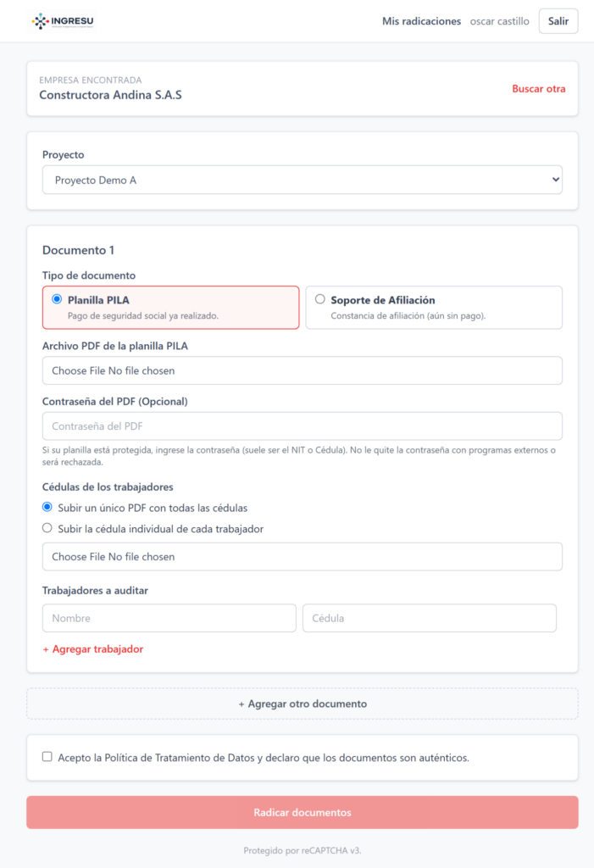Click the Cédula input field
Screen dimensions: 594x868
coord(430,618)
